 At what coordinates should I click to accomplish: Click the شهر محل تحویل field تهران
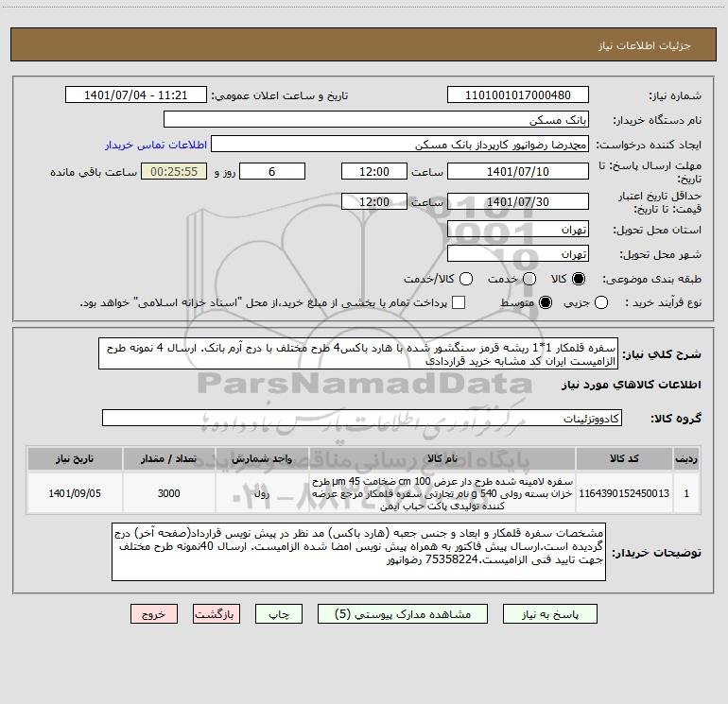pyautogui.click(x=518, y=254)
